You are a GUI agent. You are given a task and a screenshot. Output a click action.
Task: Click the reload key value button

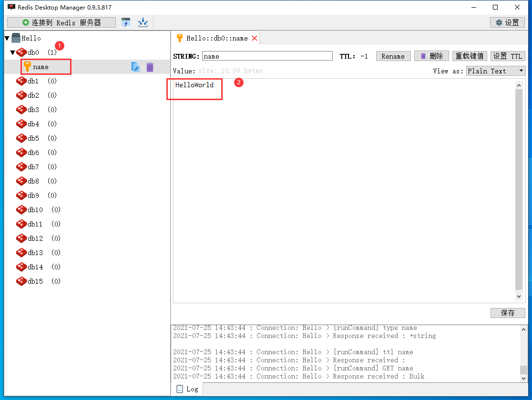coord(470,56)
